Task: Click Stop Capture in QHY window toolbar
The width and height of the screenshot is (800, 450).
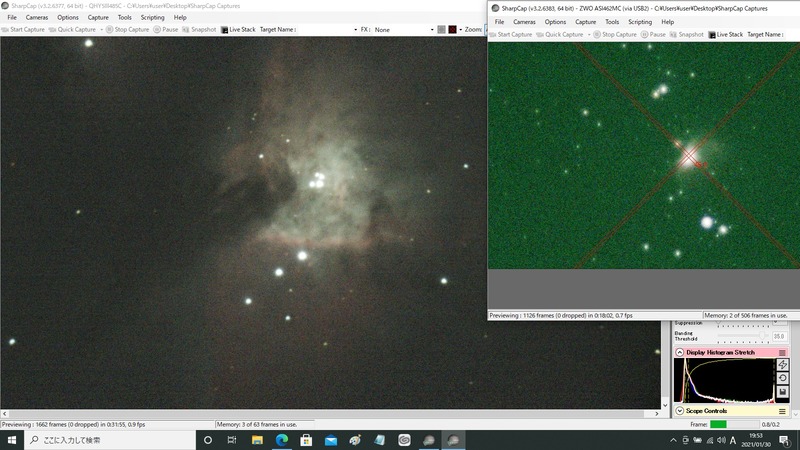Action: tap(128, 30)
